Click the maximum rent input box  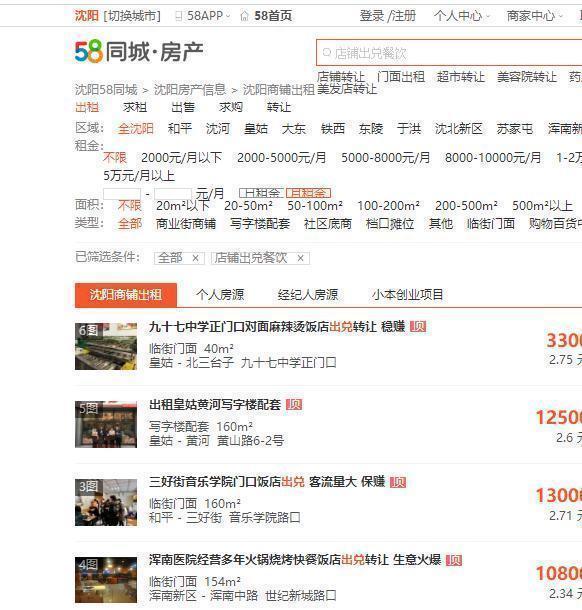tap(173, 193)
